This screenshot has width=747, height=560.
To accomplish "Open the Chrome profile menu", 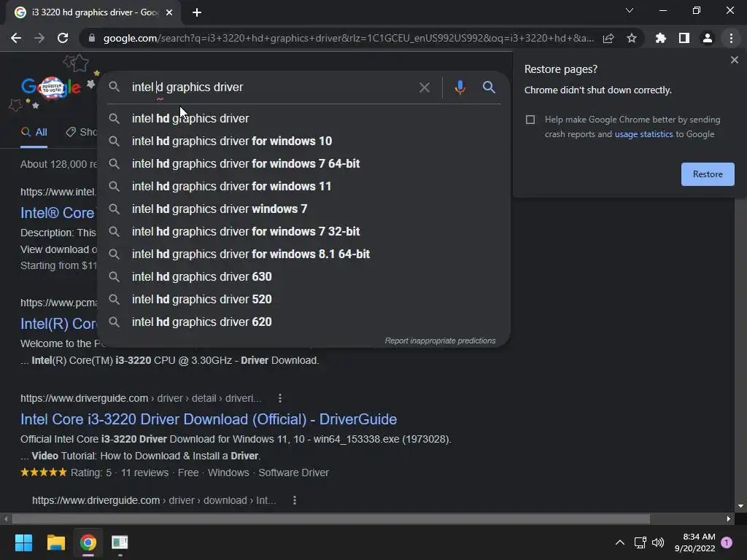I will (708, 38).
